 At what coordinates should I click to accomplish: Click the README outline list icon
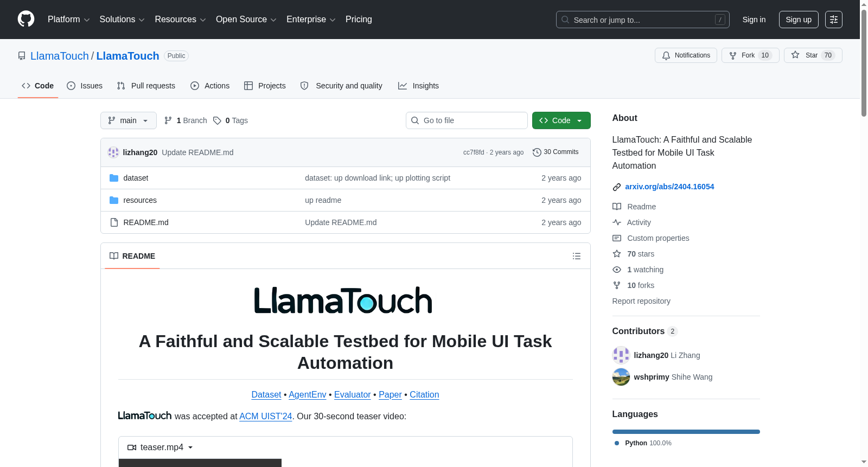pyautogui.click(x=576, y=256)
